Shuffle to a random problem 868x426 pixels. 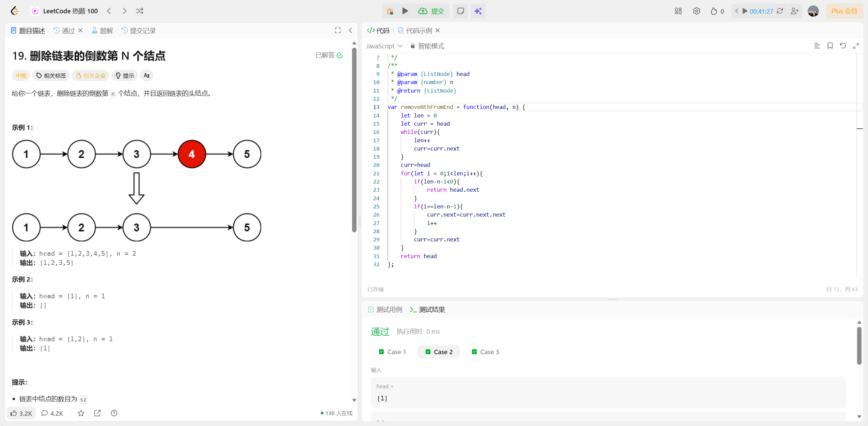click(140, 11)
